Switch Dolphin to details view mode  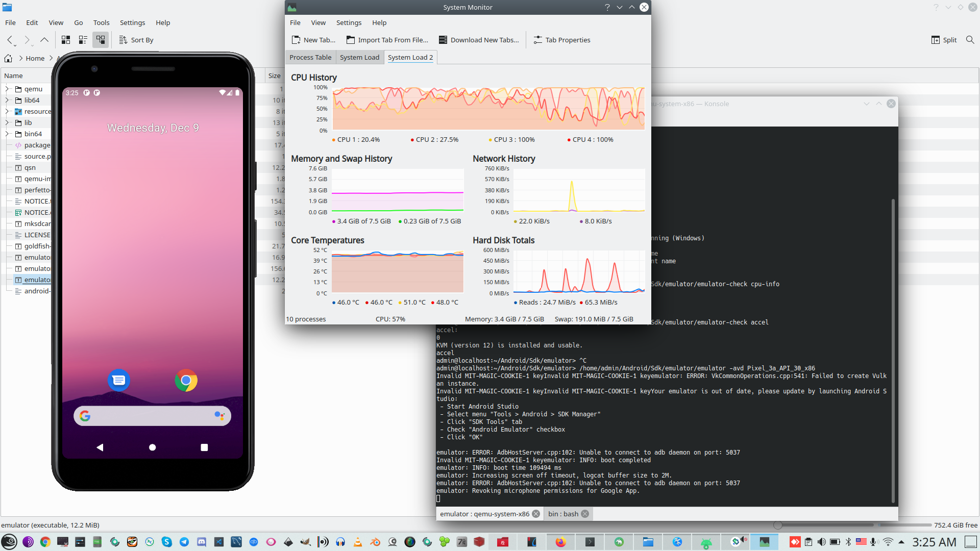tap(101, 40)
